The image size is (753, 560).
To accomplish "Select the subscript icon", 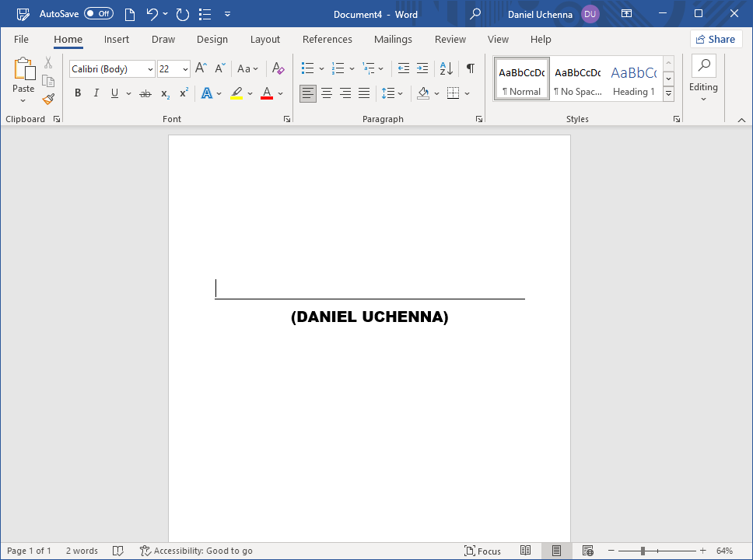I will [164, 93].
